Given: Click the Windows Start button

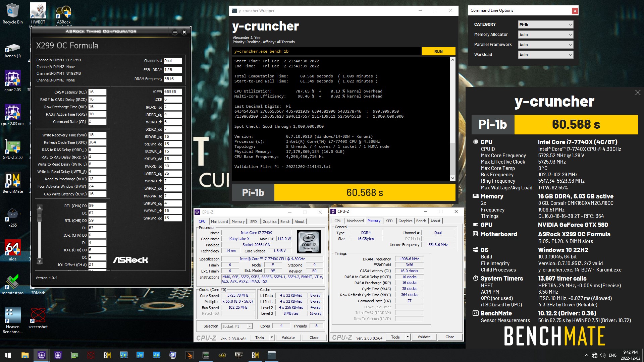Looking at the screenshot, I should (x=8, y=355).
